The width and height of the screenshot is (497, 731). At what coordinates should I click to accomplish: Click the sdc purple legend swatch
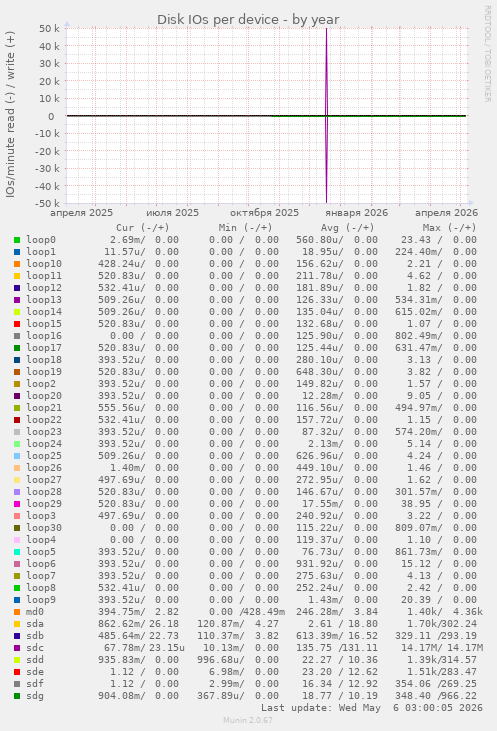pos(17,648)
